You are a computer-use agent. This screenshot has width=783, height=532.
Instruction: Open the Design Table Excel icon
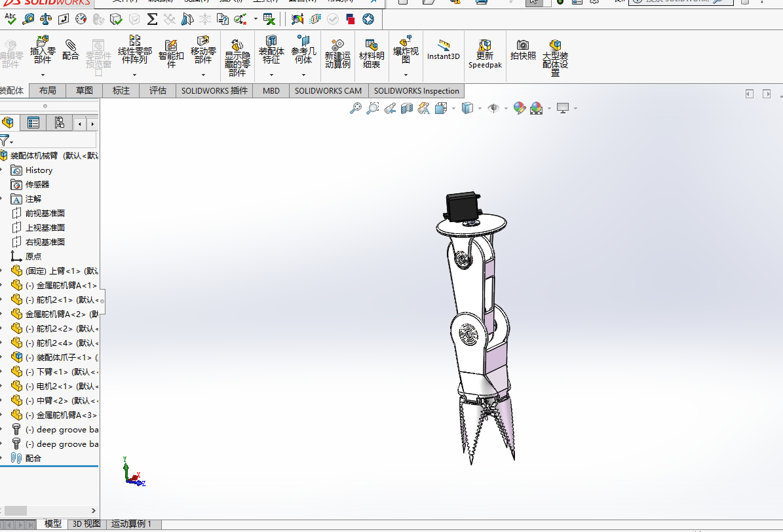point(269,19)
